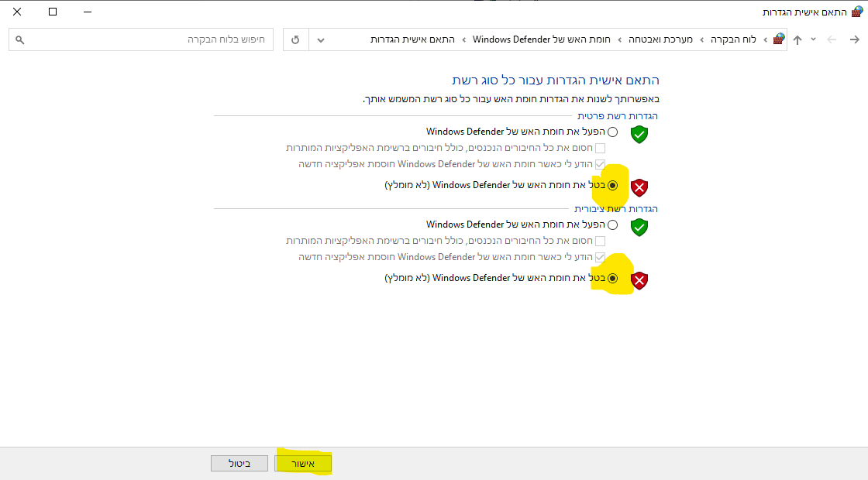The width and height of the screenshot is (868, 480).
Task: Click 'הגדרות רשת ציבורית' section heading
Action: 615,208
